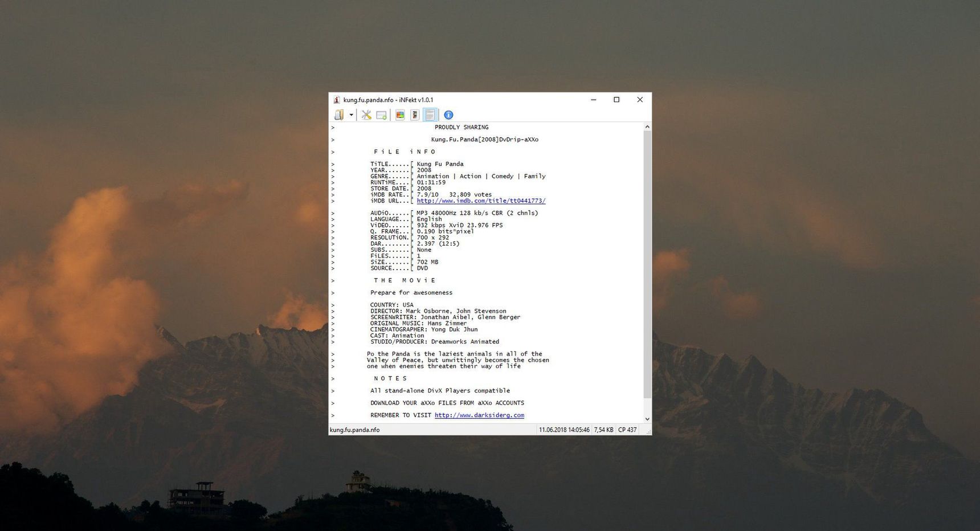Click the window options icon with green dot
The width and height of the screenshot is (980, 531).
click(381, 115)
